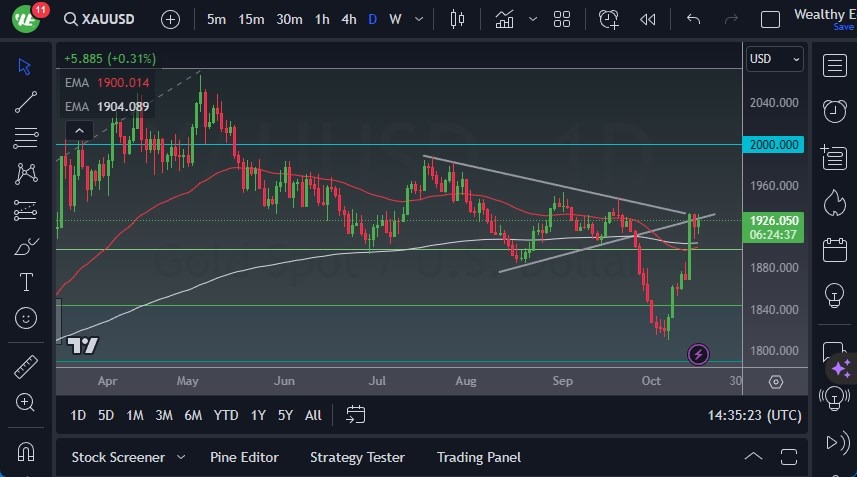Switch to the Pine Editor tab

point(244,457)
